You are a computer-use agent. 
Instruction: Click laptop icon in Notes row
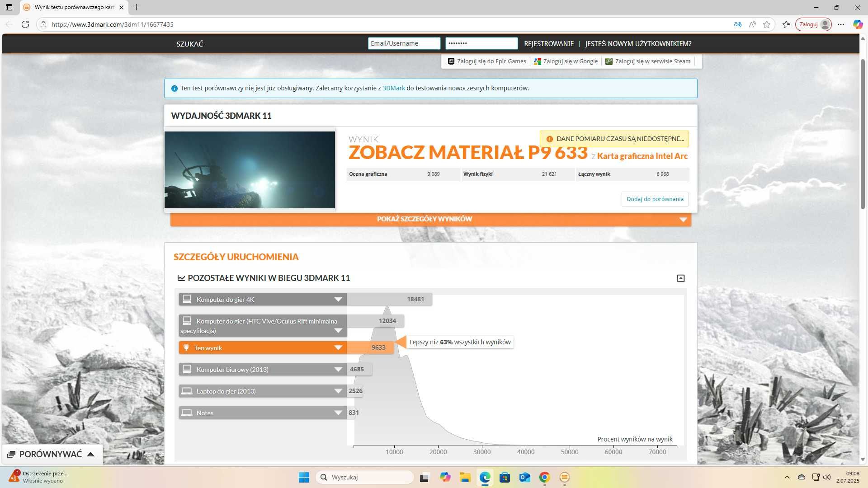(x=187, y=413)
